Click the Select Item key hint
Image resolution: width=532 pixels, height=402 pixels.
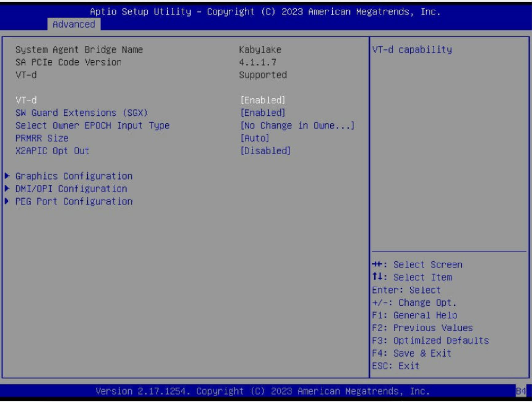[412, 277]
